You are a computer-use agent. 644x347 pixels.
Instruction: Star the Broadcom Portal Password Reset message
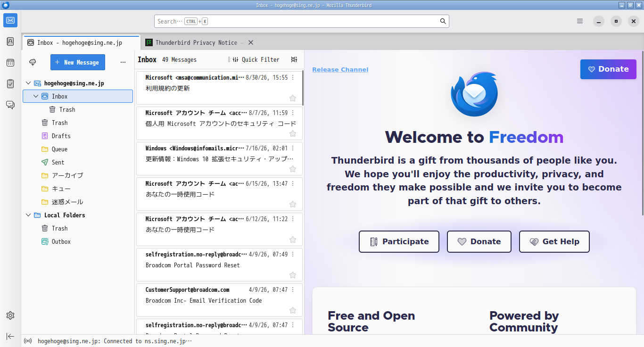(293, 275)
